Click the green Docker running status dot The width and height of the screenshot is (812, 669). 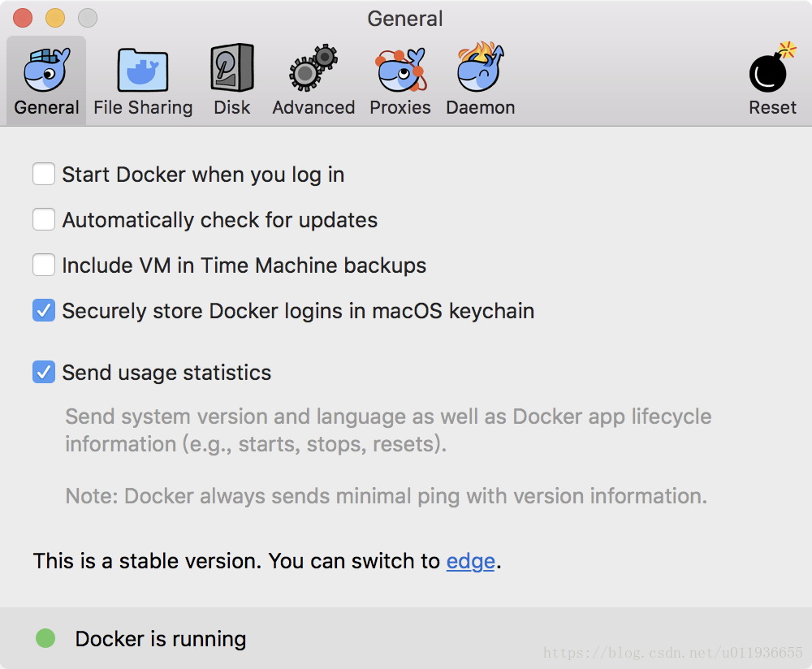45,638
